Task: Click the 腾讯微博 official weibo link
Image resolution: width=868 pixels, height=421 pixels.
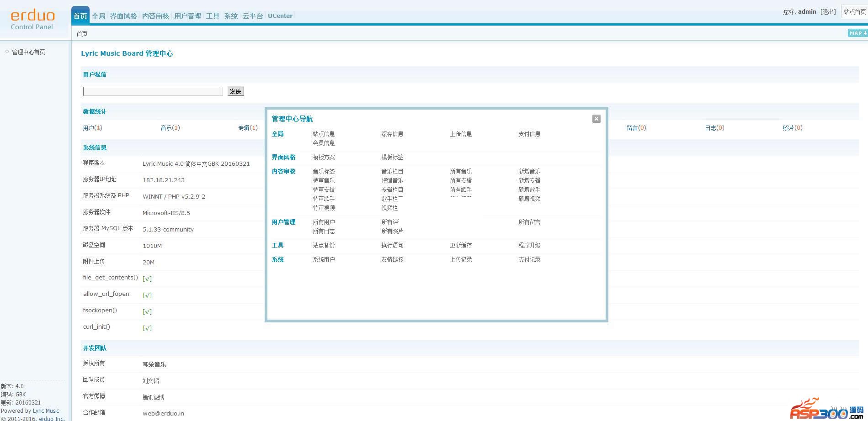Action: [153, 397]
